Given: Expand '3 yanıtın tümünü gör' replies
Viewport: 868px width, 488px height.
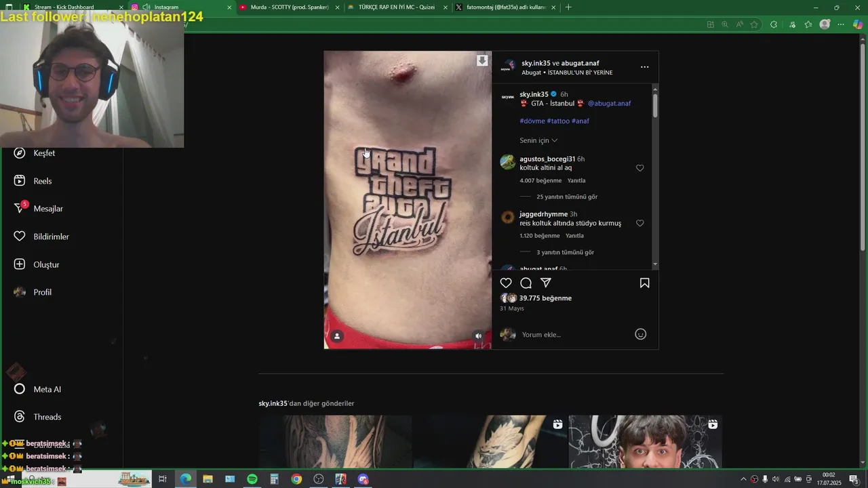Looking at the screenshot, I should coord(565,252).
